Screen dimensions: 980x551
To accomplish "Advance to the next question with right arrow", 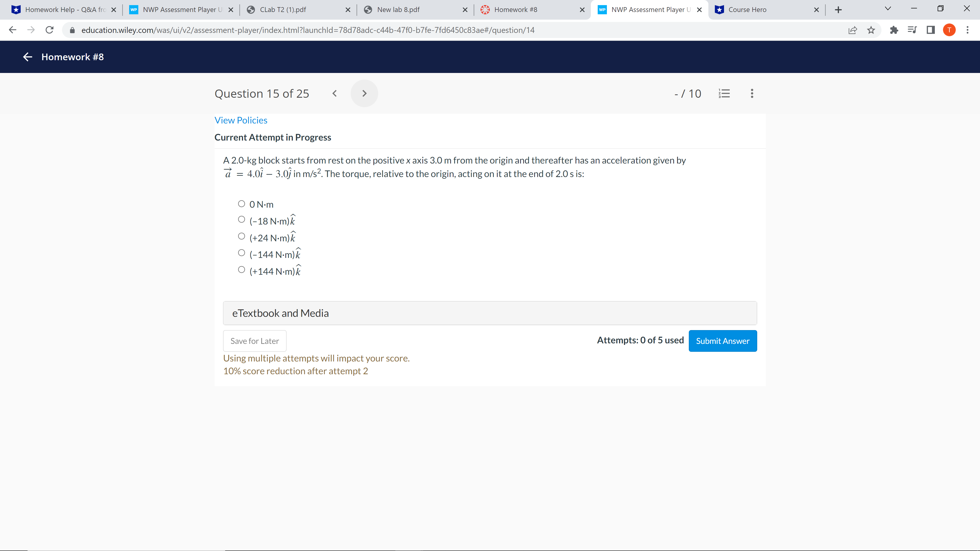I will [364, 93].
